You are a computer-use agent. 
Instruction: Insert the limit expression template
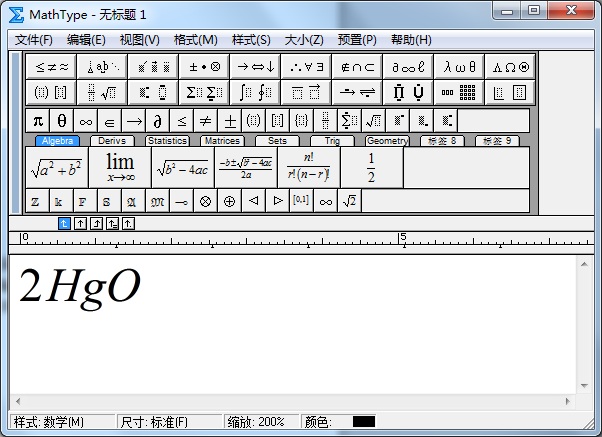click(x=119, y=167)
